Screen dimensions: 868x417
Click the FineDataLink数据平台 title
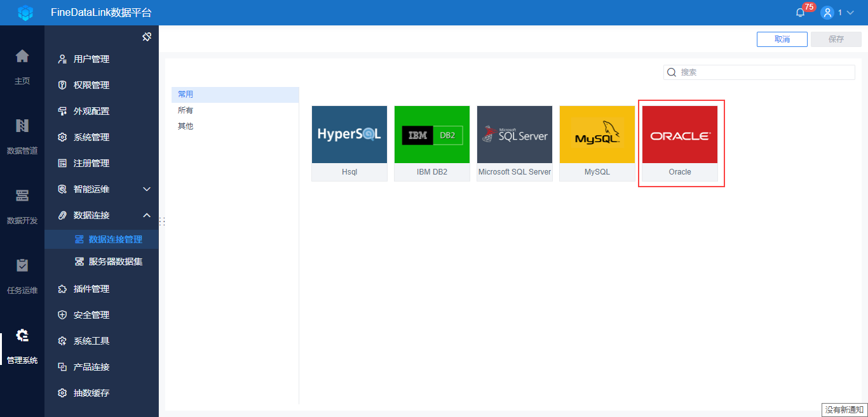(x=101, y=13)
